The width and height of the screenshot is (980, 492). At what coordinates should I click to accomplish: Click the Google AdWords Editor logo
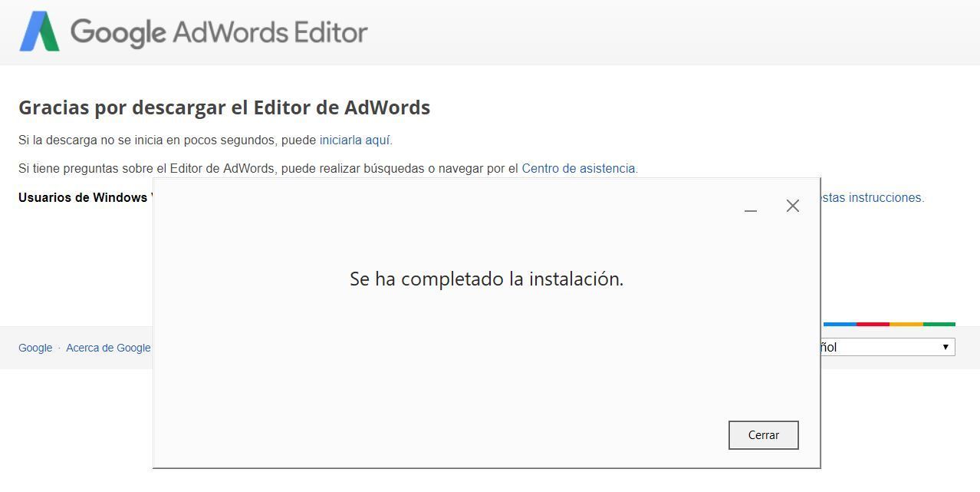coord(193,31)
